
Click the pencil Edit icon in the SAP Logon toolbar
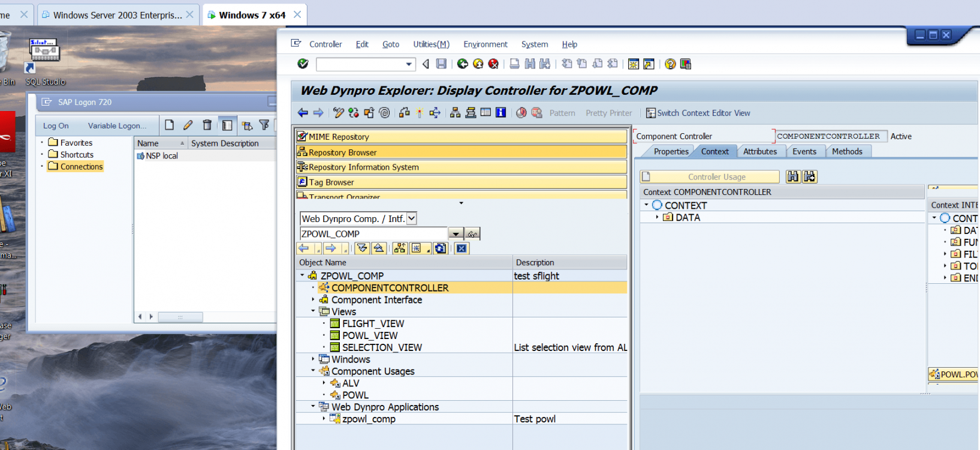pyautogui.click(x=188, y=125)
